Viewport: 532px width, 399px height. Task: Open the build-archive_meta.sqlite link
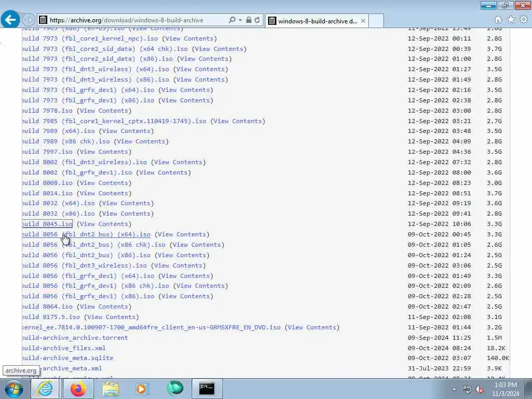pos(68,358)
